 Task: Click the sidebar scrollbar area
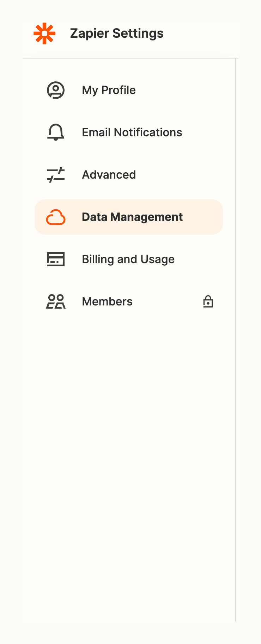point(236,317)
